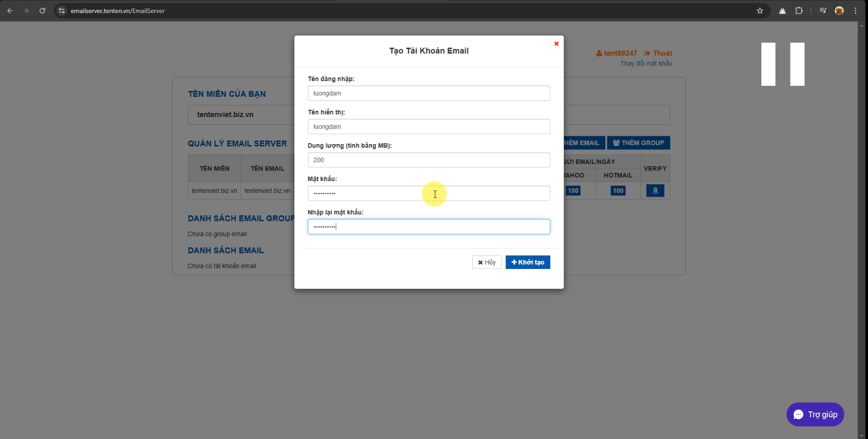Click the Chưa có tài khoản email text
Image resolution: width=868 pixels, height=439 pixels.
pyautogui.click(x=222, y=266)
